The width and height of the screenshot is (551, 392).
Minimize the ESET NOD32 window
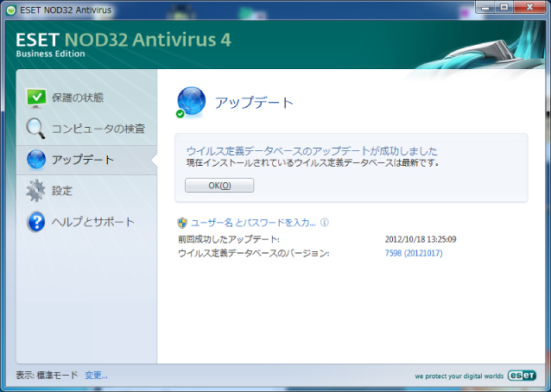(x=485, y=7)
